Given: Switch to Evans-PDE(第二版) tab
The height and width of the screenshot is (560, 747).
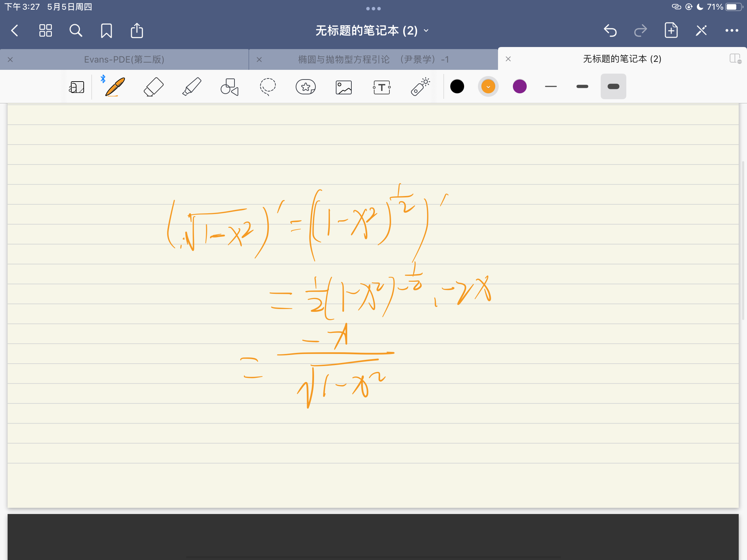Looking at the screenshot, I should tap(124, 59).
